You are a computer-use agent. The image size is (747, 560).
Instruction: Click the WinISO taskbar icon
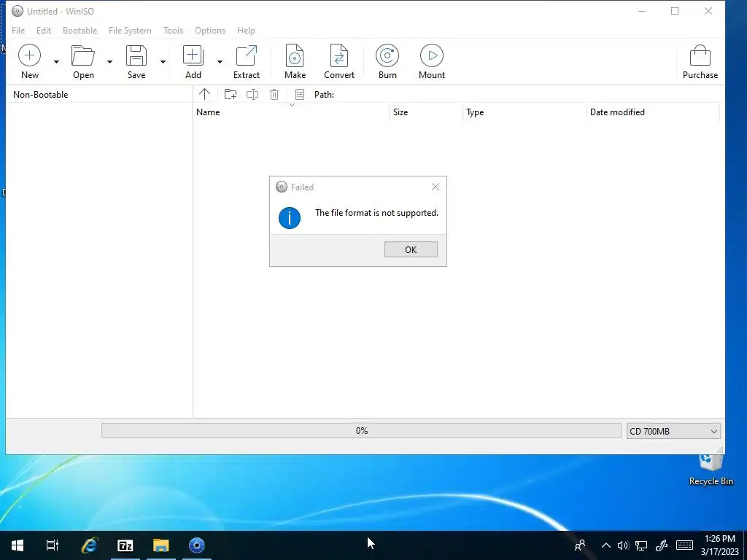coord(197,545)
